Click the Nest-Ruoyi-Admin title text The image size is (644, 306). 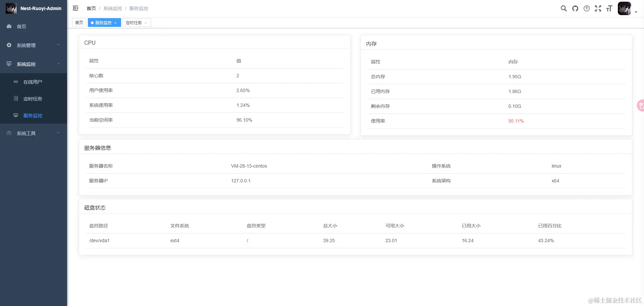click(x=41, y=8)
